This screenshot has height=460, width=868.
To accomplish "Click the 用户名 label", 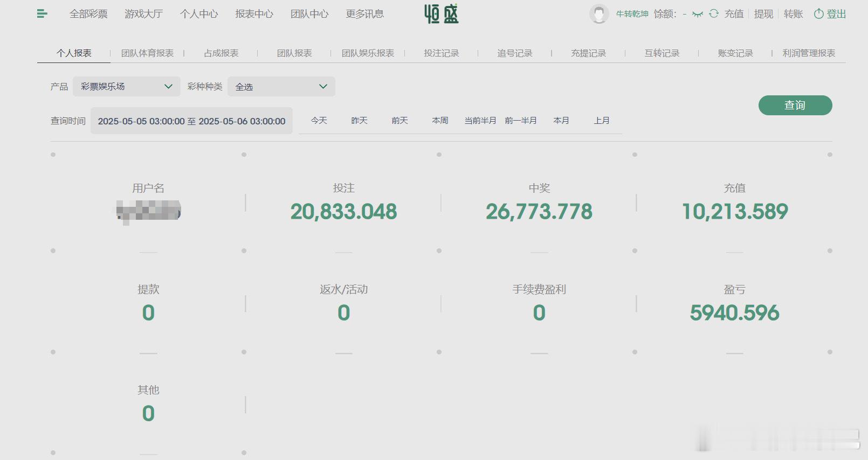I will pos(148,188).
